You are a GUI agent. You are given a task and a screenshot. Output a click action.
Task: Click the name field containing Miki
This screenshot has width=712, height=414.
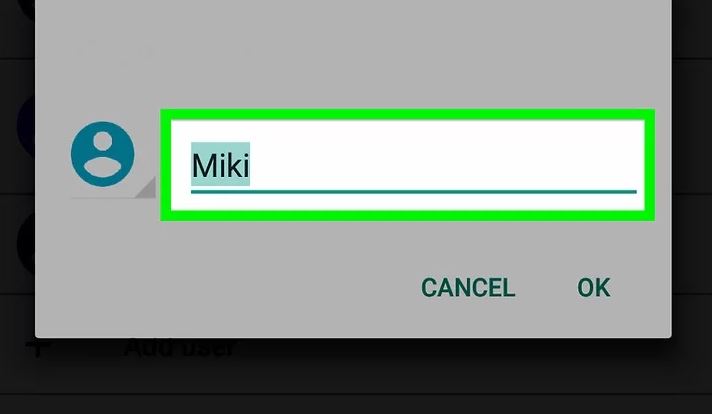pyautogui.click(x=407, y=166)
